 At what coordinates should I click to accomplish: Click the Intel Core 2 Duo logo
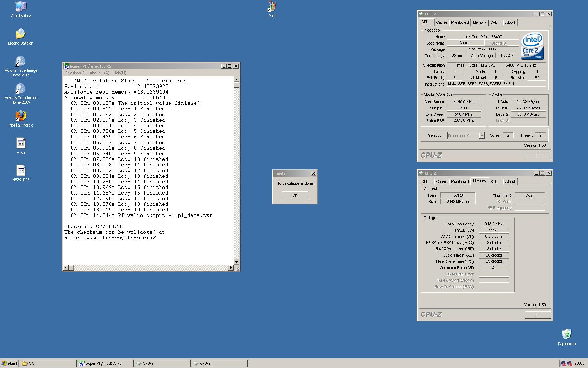coord(532,46)
